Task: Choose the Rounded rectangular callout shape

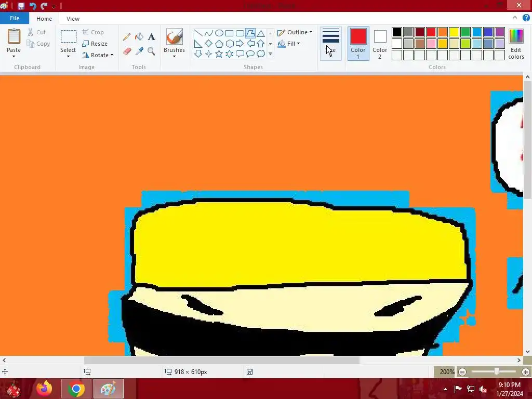Action: (x=240, y=54)
